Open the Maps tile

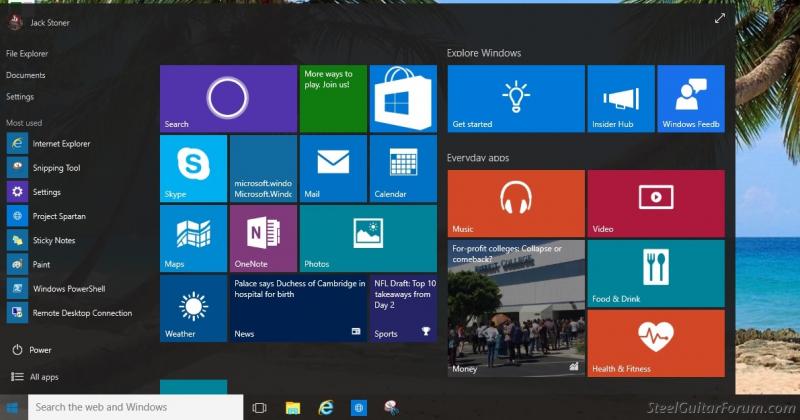coord(193,238)
